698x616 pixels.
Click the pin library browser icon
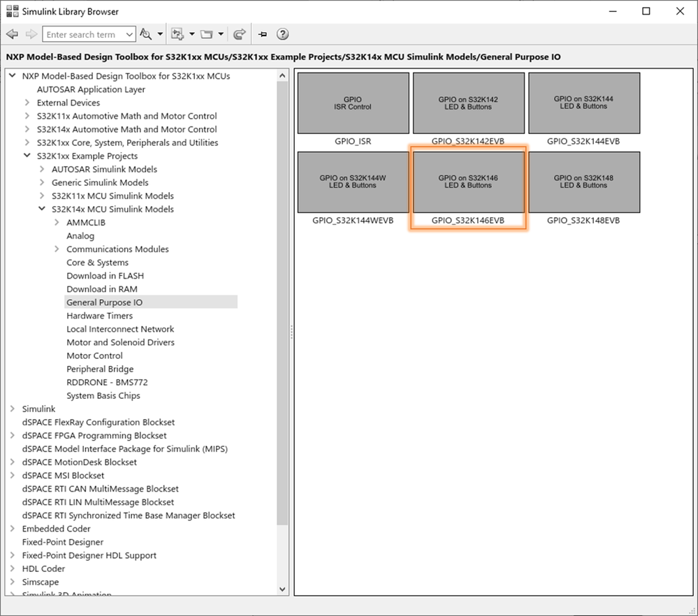click(263, 34)
